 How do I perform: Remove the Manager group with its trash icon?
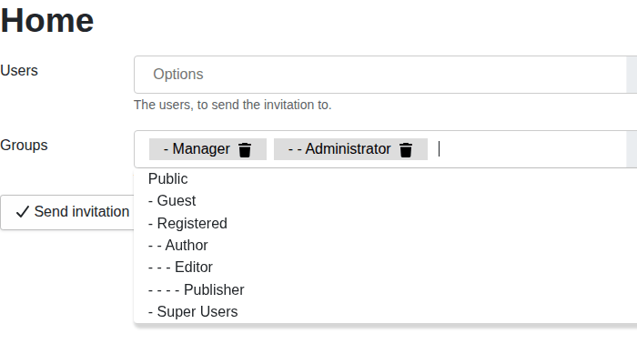click(245, 150)
